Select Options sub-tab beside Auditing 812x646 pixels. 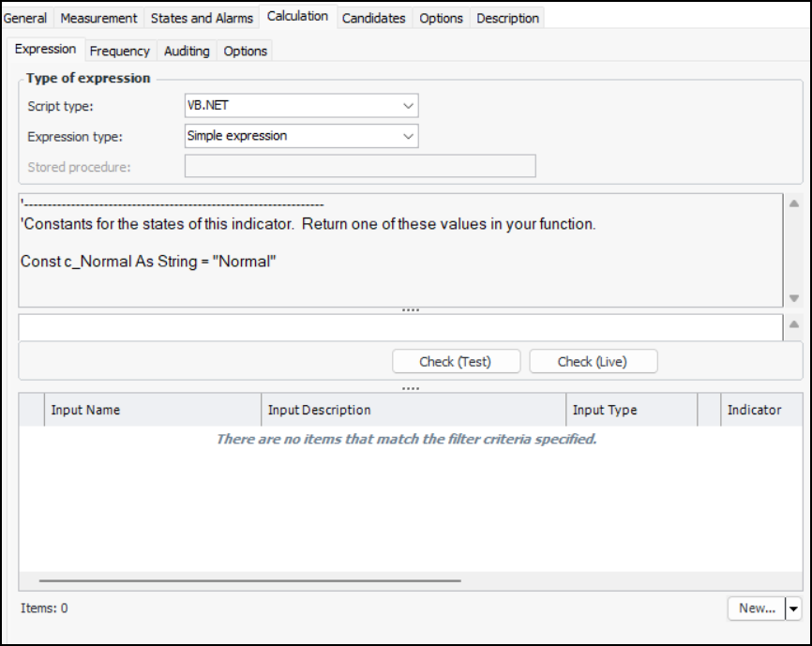[246, 51]
